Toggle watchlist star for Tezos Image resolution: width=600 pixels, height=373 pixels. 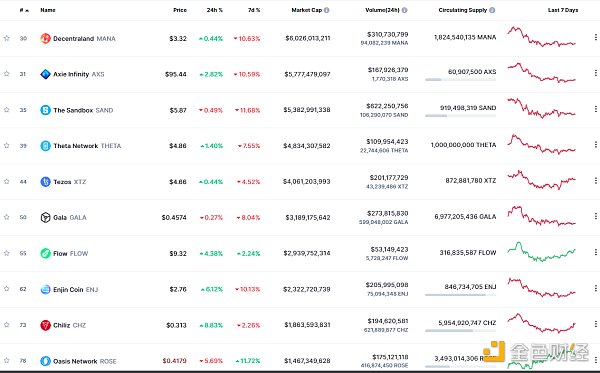[7, 181]
